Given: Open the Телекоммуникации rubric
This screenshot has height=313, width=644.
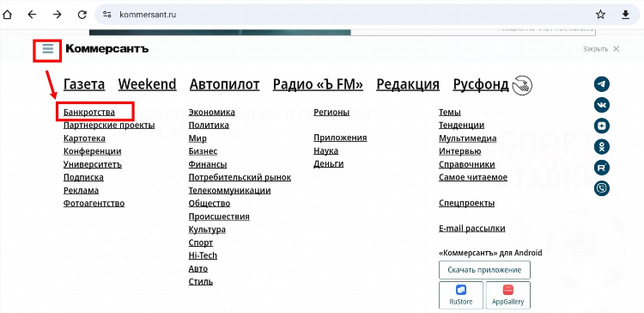Looking at the screenshot, I should click(229, 190).
